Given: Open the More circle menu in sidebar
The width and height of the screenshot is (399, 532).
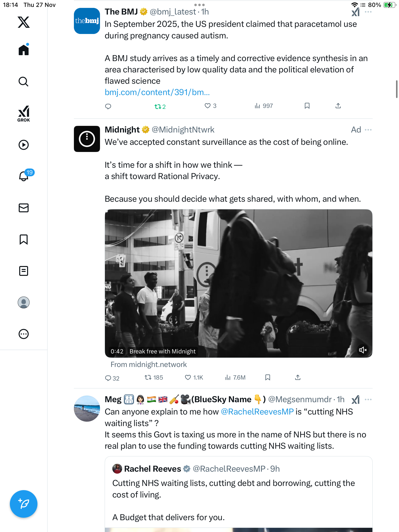Looking at the screenshot, I should (x=24, y=334).
